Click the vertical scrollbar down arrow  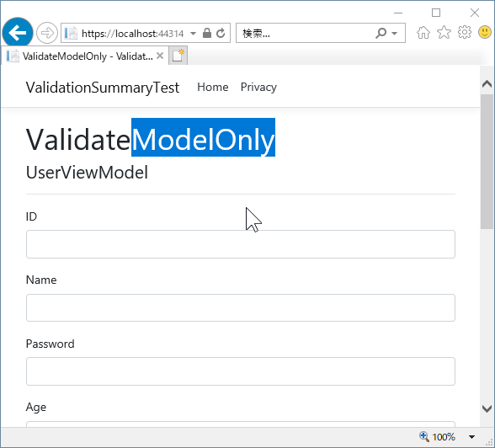pos(487,408)
